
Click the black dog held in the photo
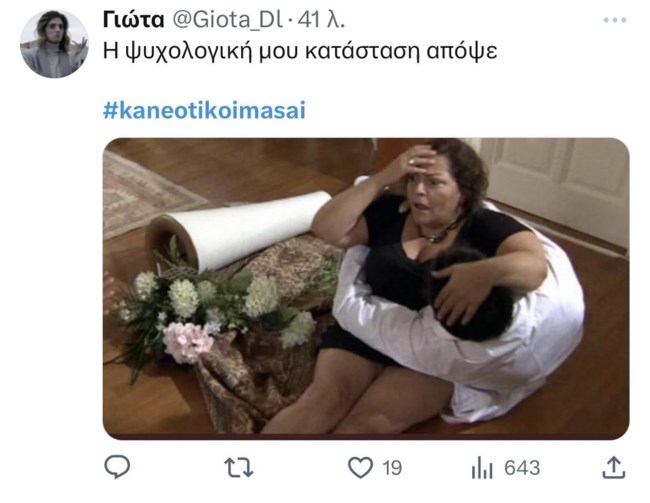473,292
